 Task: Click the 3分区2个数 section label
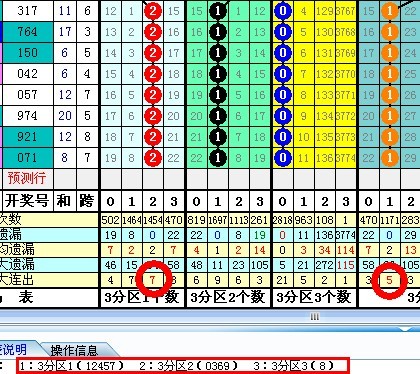[228, 297]
